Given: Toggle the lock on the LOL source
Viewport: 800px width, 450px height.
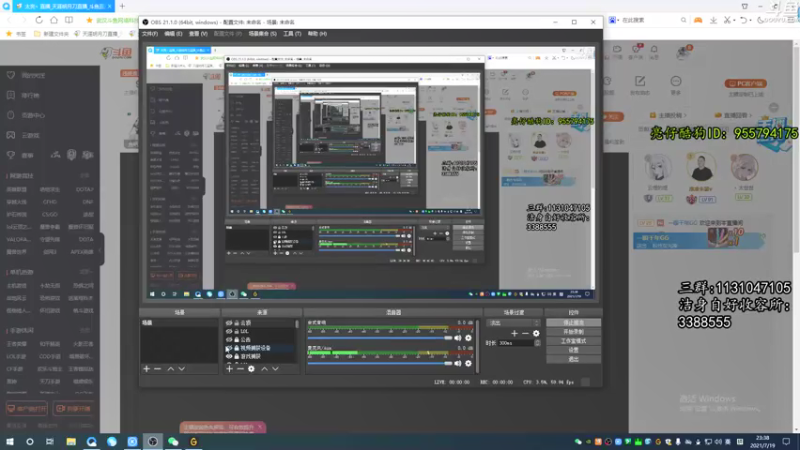Looking at the screenshot, I should coord(237,331).
